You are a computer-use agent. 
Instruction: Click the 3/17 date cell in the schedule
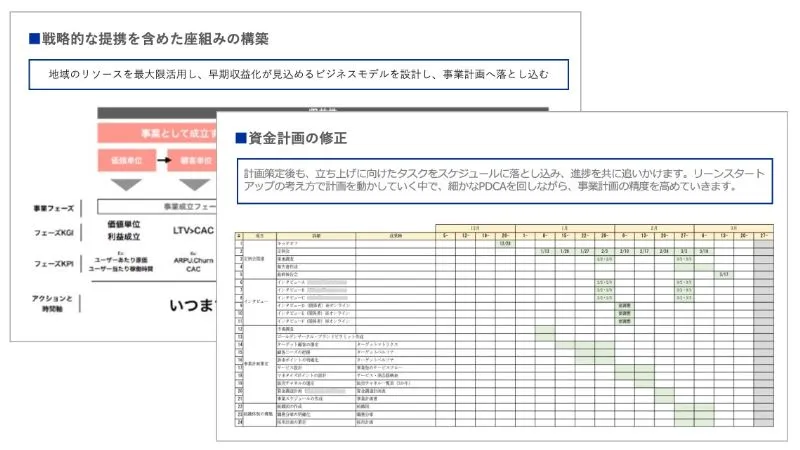point(723,274)
